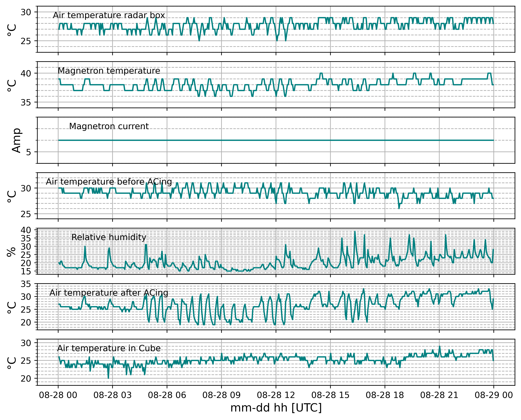
Task: Click the '08-28 03' x-axis tick label
Action: (112, 395)
